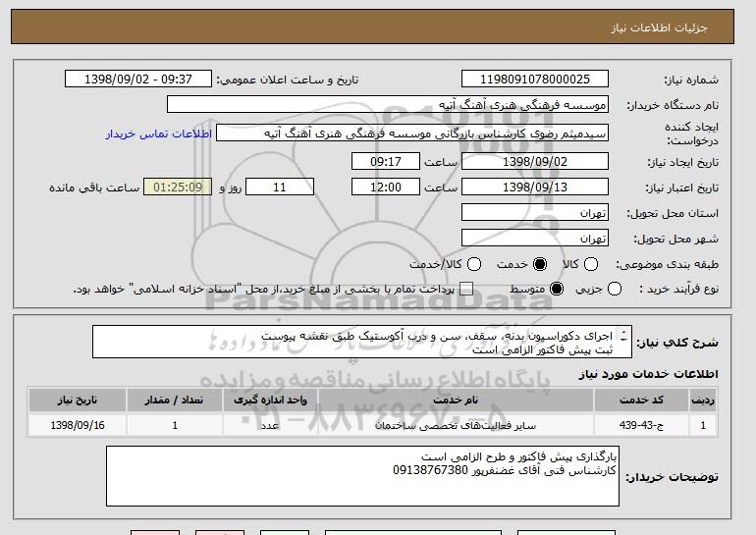This screenshot has height=535, width=756.
Task: Tick the Islamic treasury bonds payment checkbox
Action: (466, 289)
